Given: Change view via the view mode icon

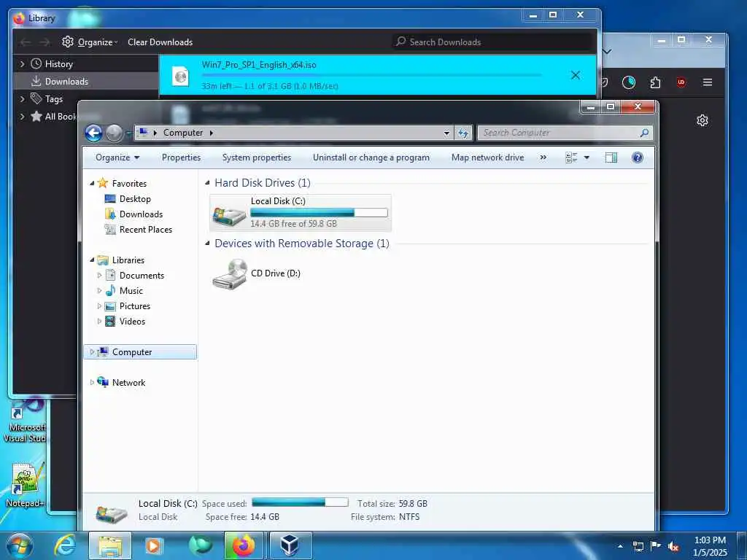Looking at the screenshot, I should [x=571, y=157].
